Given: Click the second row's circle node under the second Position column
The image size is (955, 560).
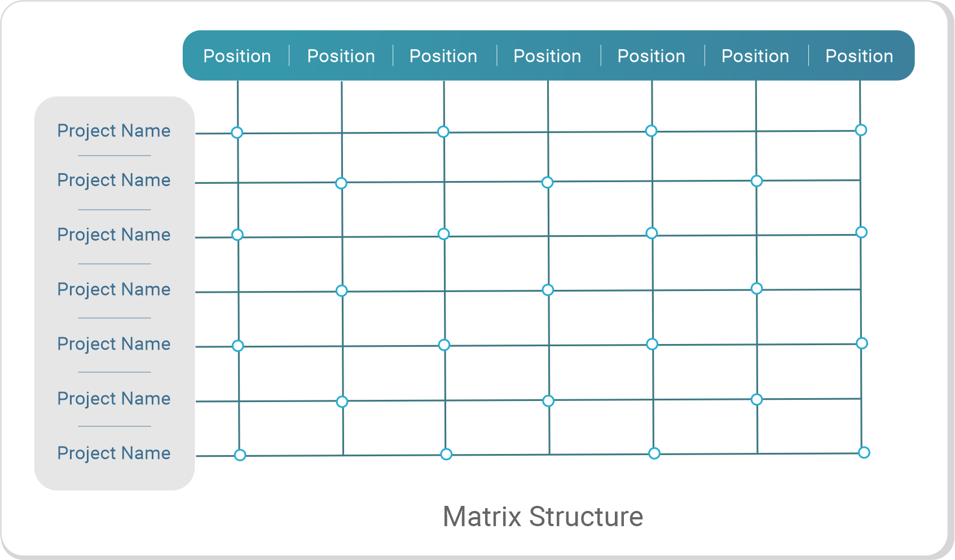Looking at the screenshot, I should tap(341, 183).
